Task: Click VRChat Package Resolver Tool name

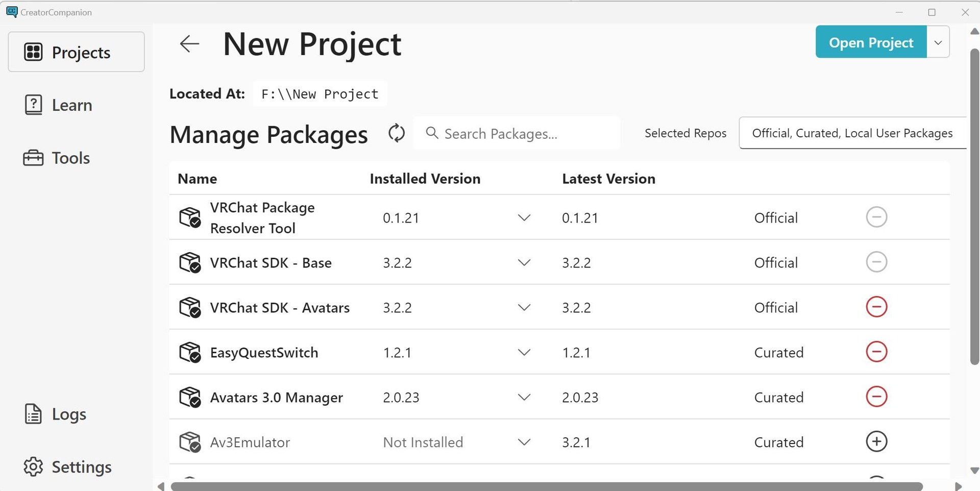Action: point(262,218)
